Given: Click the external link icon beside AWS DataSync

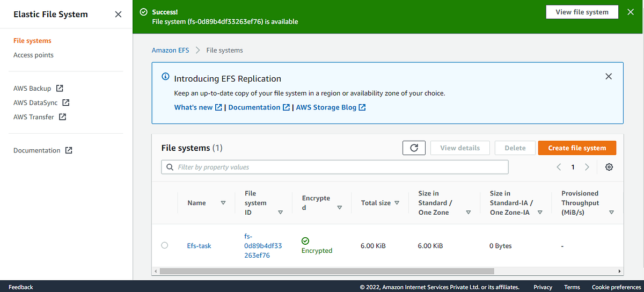Looking at the screenshot, I should [65, 103].
